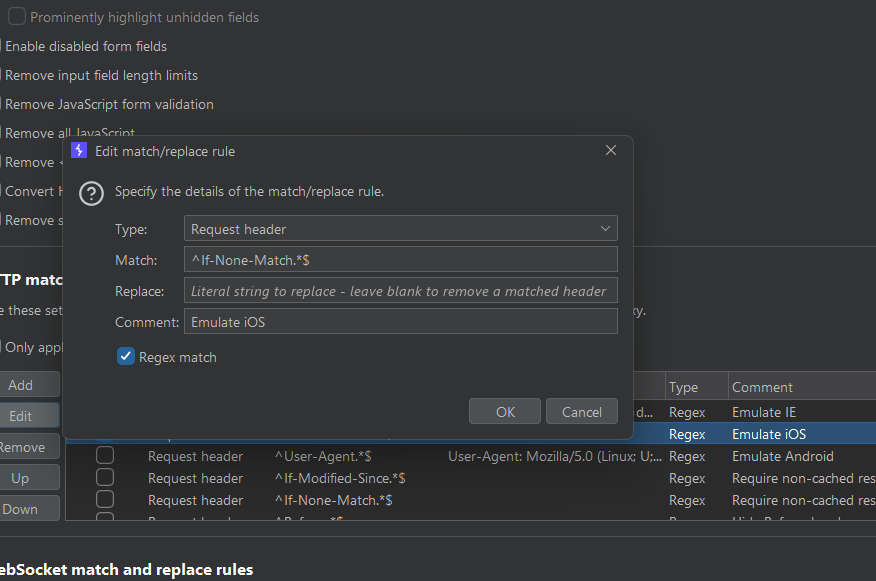Click the empty Replace input field
This screenshot has height=581, width=876.
[x=401, y=290]
